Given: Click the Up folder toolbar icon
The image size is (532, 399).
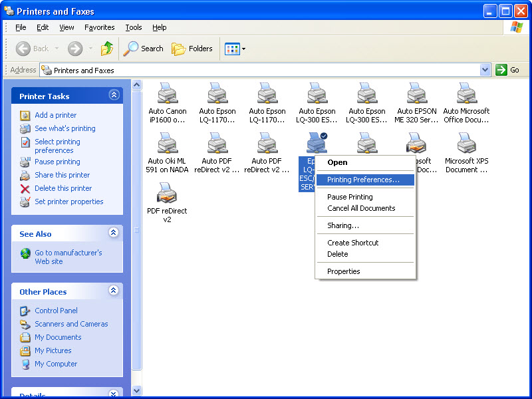Looking at the screenshot, I should click(x=106, y=49).
